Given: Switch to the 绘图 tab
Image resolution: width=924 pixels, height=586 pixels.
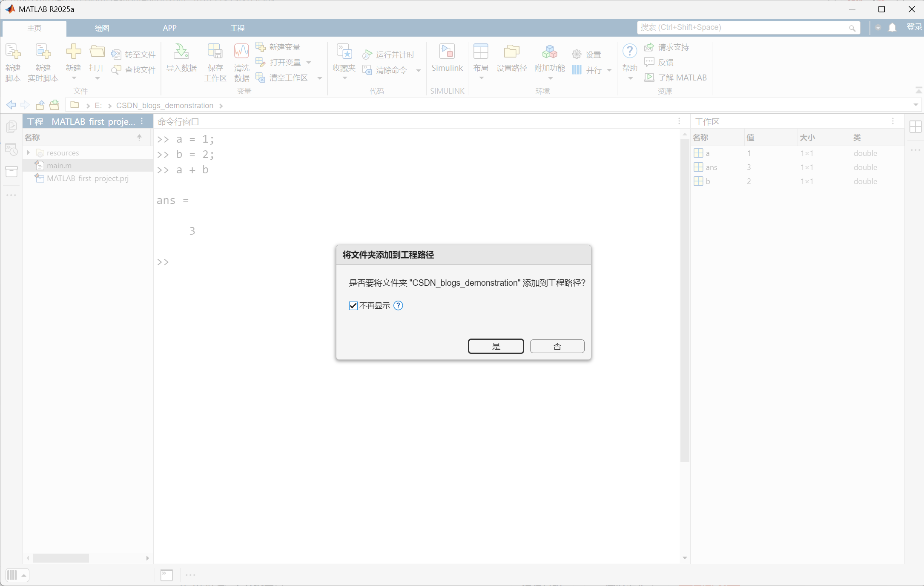Looking at the screenshot, I should coord(102,28).
